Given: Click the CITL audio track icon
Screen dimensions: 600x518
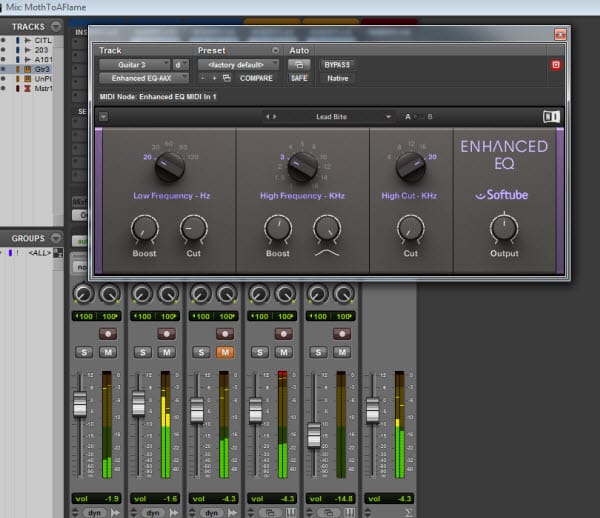Looking at the screenshot, I should click(28, 40).
